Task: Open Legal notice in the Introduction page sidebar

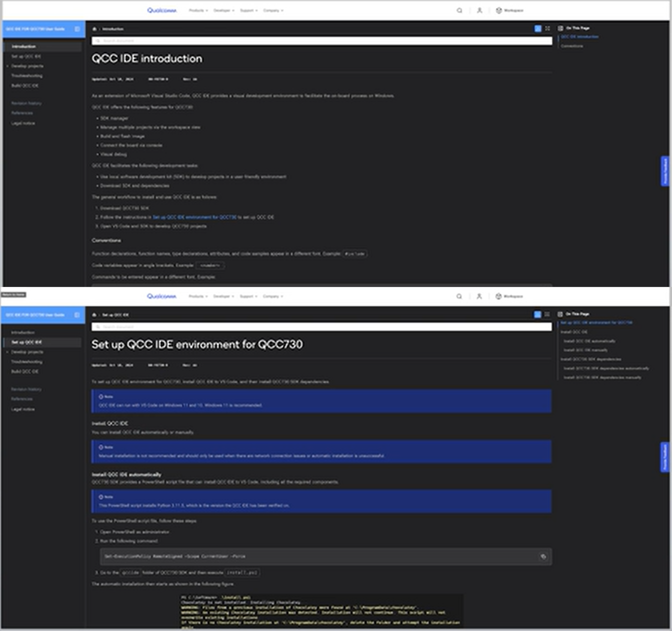Action: click(23, 123)
